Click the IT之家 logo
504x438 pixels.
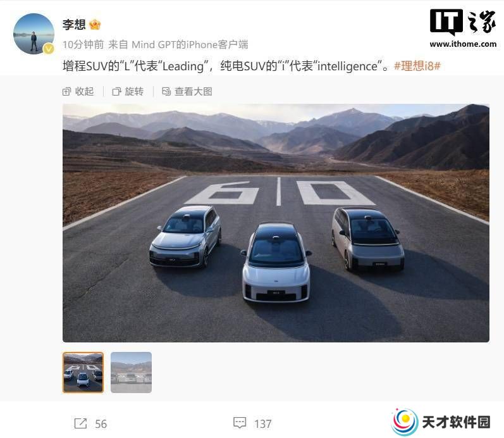[463, 22]
